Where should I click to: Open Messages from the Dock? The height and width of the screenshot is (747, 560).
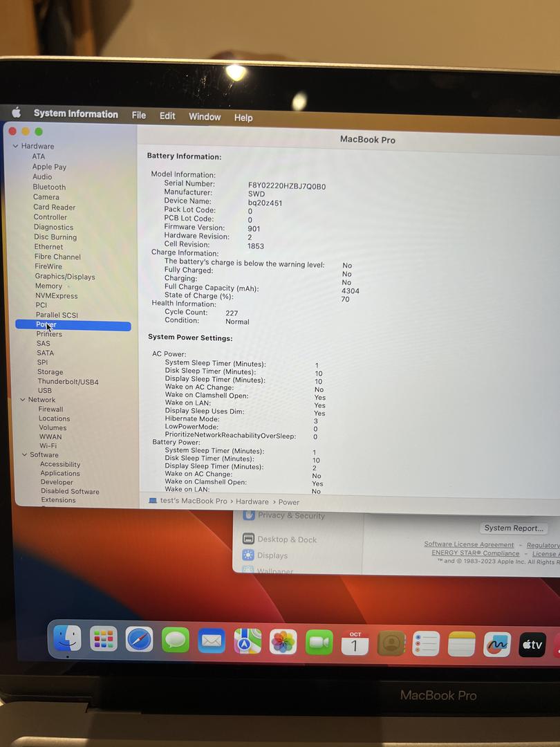click(x=175, y=640)
